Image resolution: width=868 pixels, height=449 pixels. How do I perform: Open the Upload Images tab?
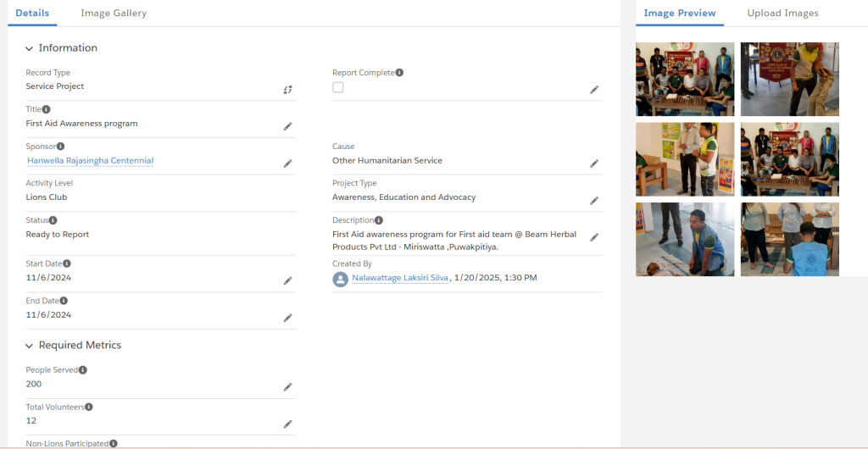pos(782,14)
